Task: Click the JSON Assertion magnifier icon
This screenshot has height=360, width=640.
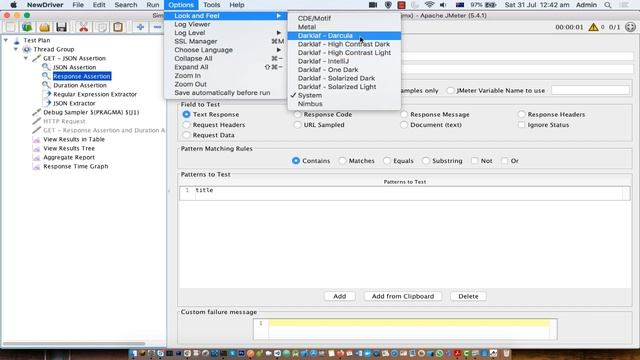Action: tap(46, 67)
